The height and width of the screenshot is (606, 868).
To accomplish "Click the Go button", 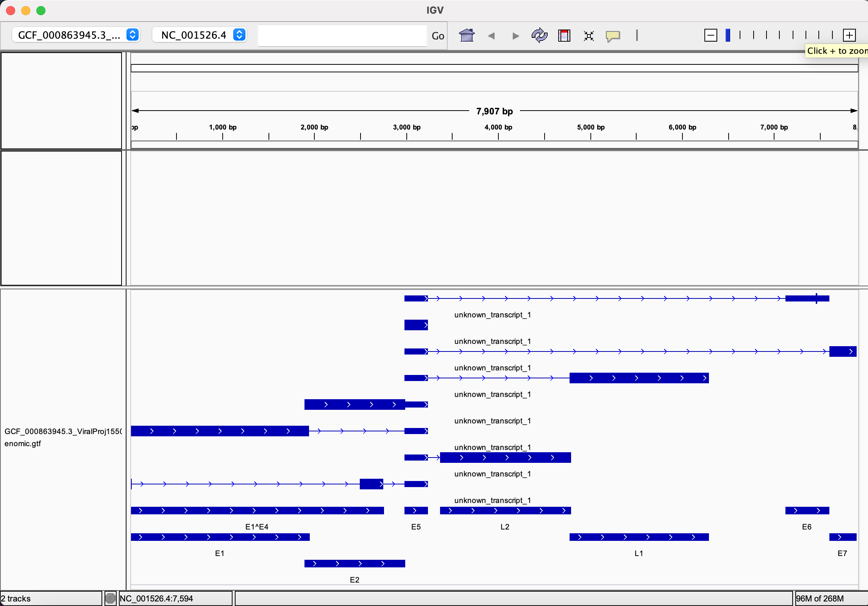I will [438, 36].
